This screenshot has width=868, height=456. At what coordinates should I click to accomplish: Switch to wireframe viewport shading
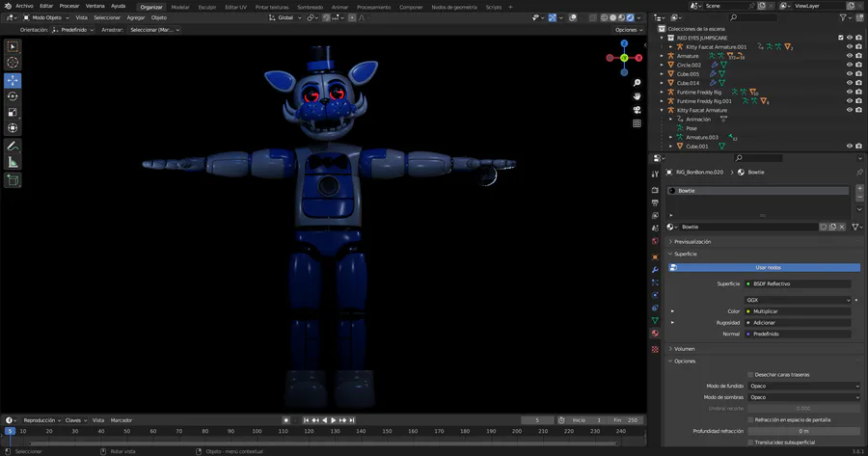[x=604, y=17]
